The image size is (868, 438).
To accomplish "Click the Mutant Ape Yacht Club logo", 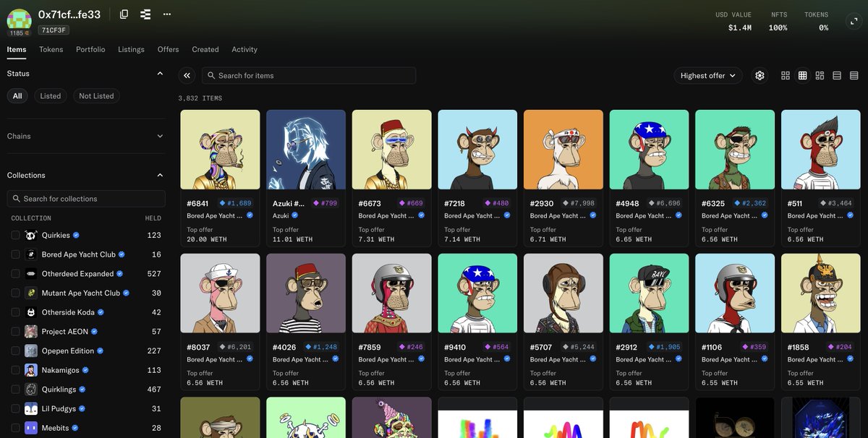I will (x=31, y=293).
